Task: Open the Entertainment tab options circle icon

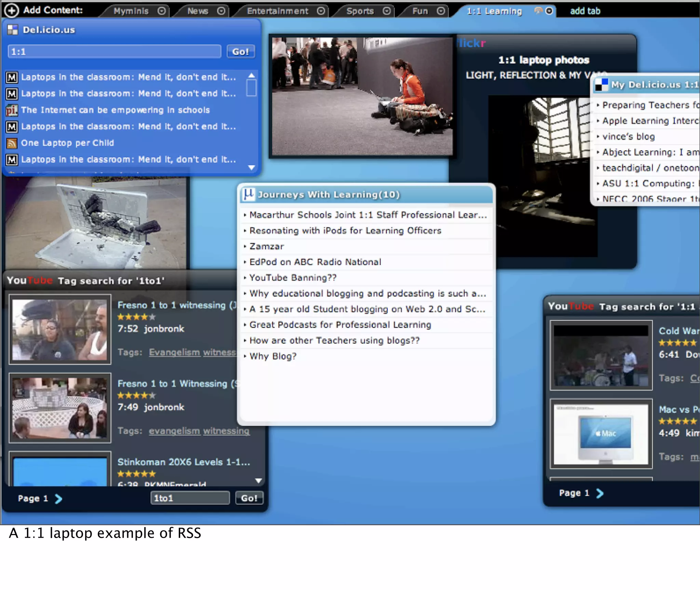Action: click(321, 11)
